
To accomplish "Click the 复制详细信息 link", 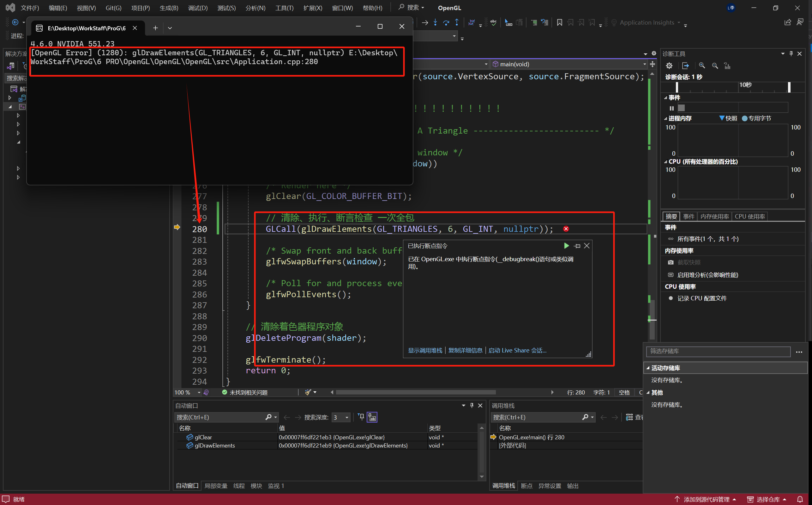I will [465, 350].
